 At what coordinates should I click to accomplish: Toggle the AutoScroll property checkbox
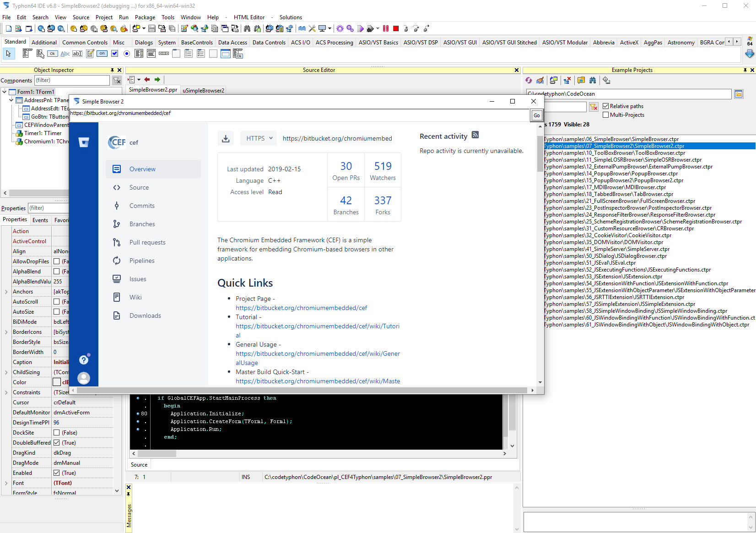pos(57,302)
